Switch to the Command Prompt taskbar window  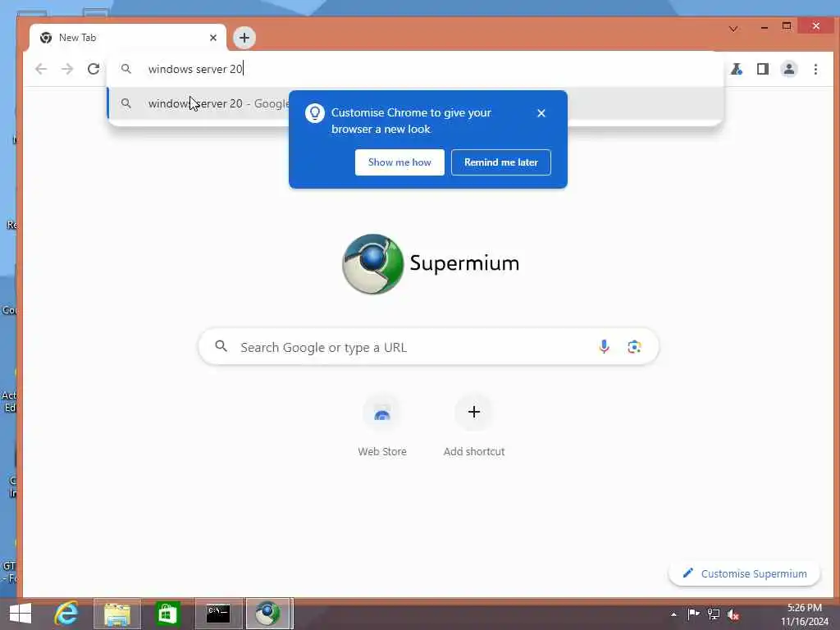[218, 614]
